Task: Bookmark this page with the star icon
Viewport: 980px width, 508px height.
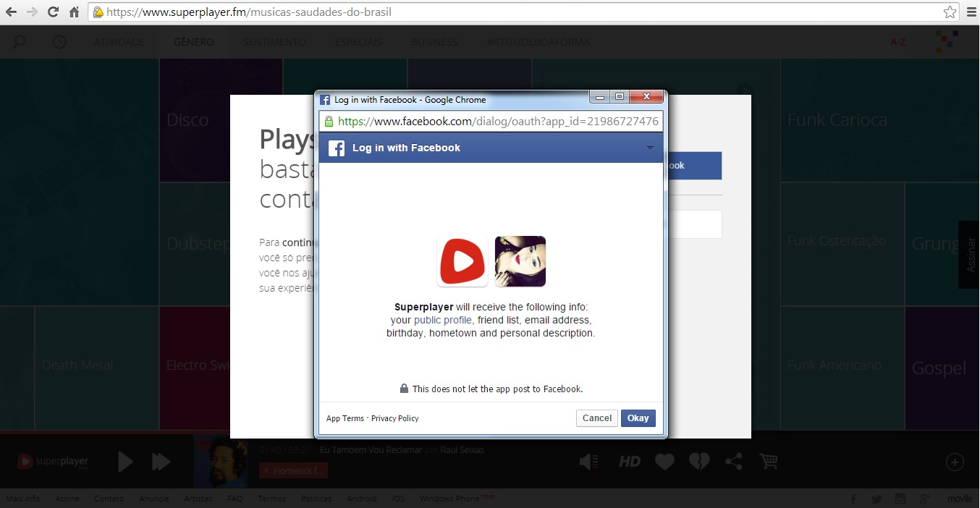Action: click(950, 12)
